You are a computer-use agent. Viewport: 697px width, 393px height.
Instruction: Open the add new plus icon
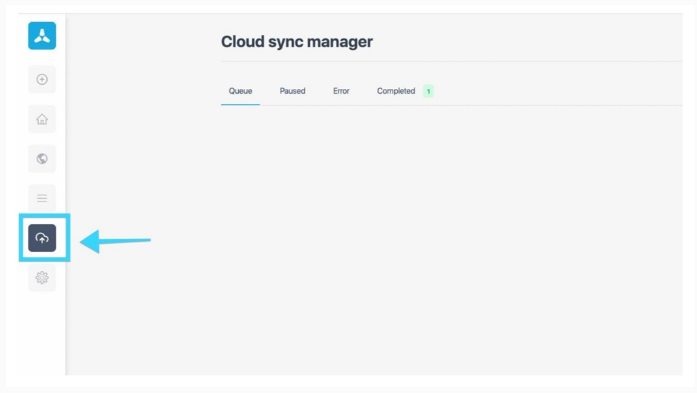(x=42, y=79)
